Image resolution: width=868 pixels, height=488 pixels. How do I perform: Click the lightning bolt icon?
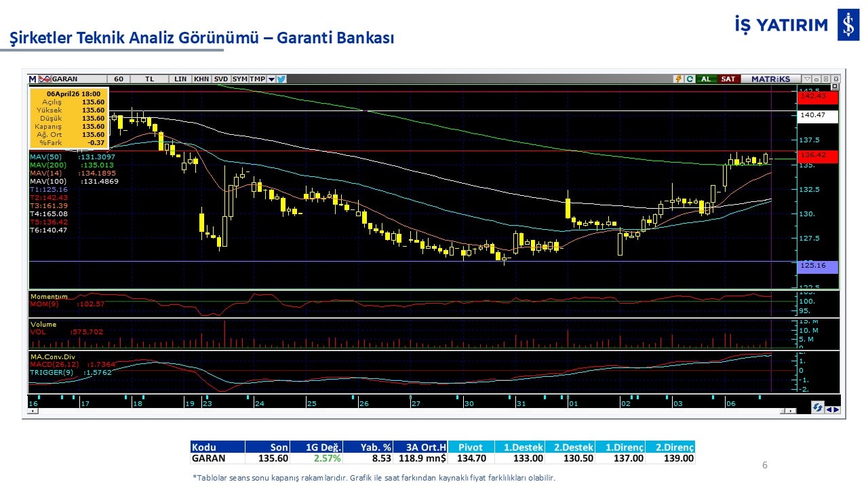tap(677, 79)
